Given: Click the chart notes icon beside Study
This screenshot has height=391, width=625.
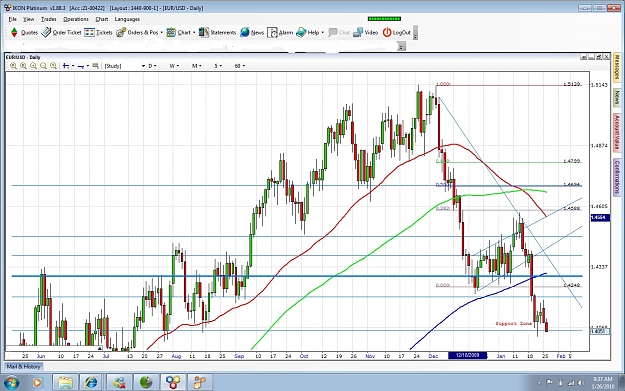Looking at the screenshot, I should tap(95, 66).
